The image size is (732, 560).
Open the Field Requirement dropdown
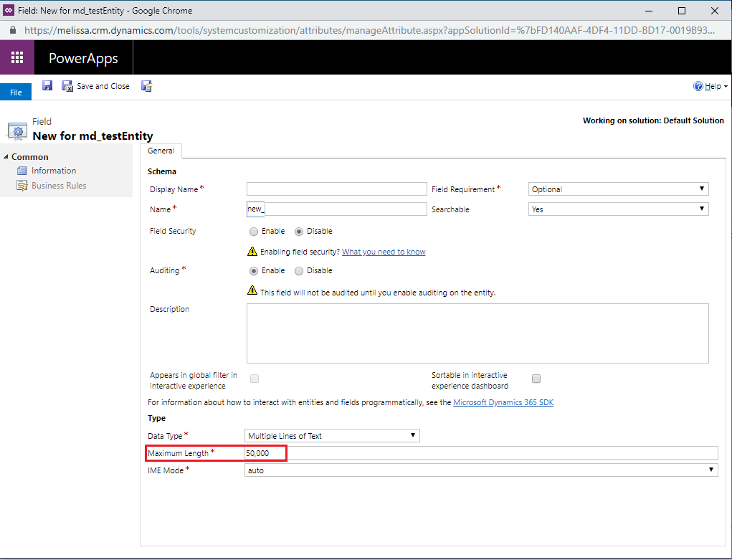tap(618, 189)
